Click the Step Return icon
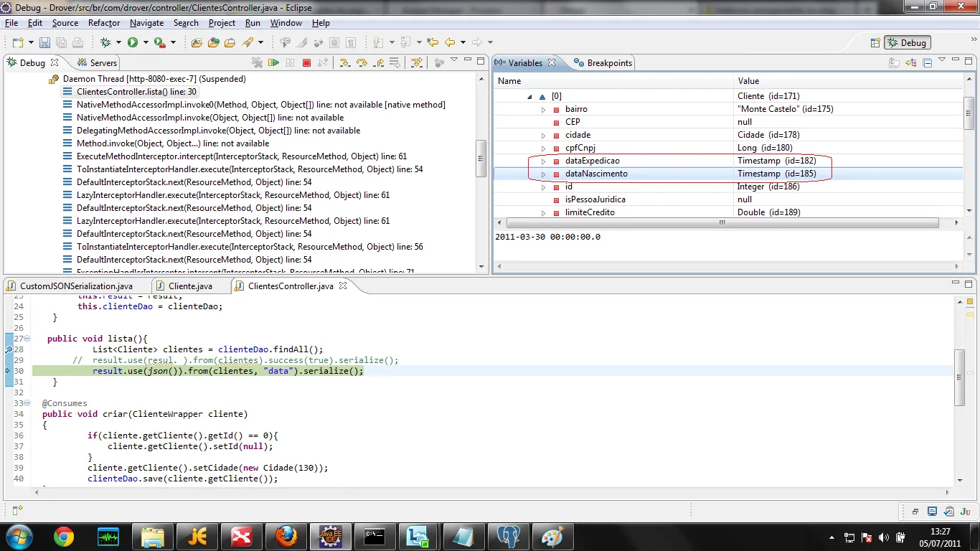This screenshot has width=980, height=551. 378,62
